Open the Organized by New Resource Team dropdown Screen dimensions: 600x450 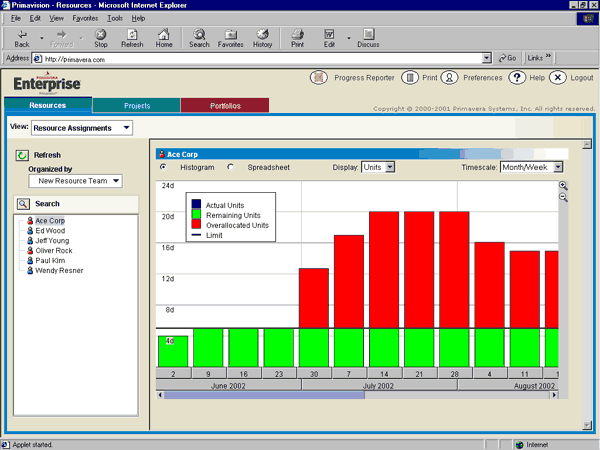76,181
